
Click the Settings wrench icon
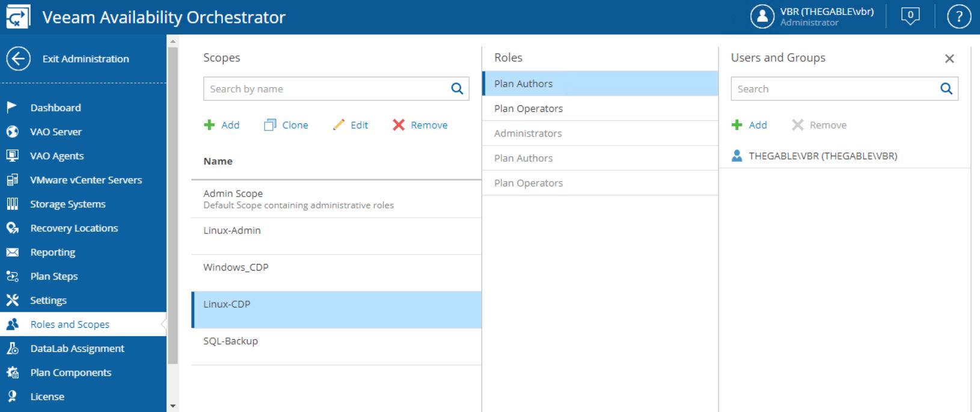[12, 300]
